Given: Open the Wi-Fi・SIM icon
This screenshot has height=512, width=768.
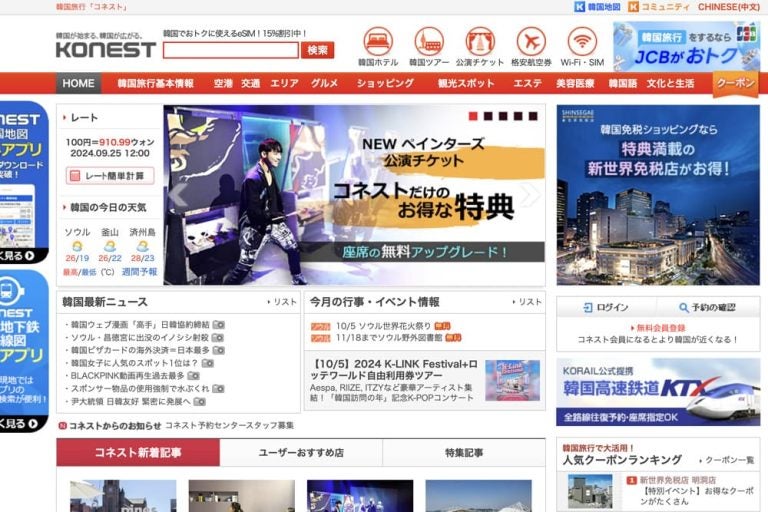Looking at the screenshot, I should coord(582,42).
